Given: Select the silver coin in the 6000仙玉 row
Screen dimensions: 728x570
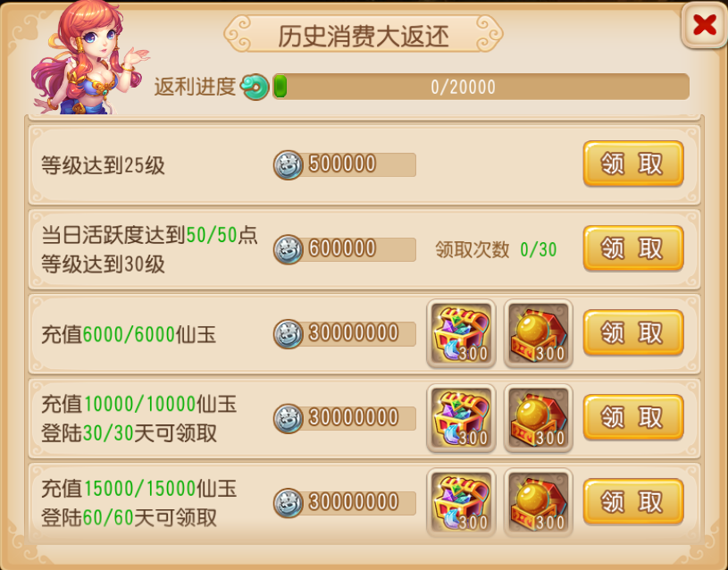Looking at the screenshot, I should click(288, 334).
